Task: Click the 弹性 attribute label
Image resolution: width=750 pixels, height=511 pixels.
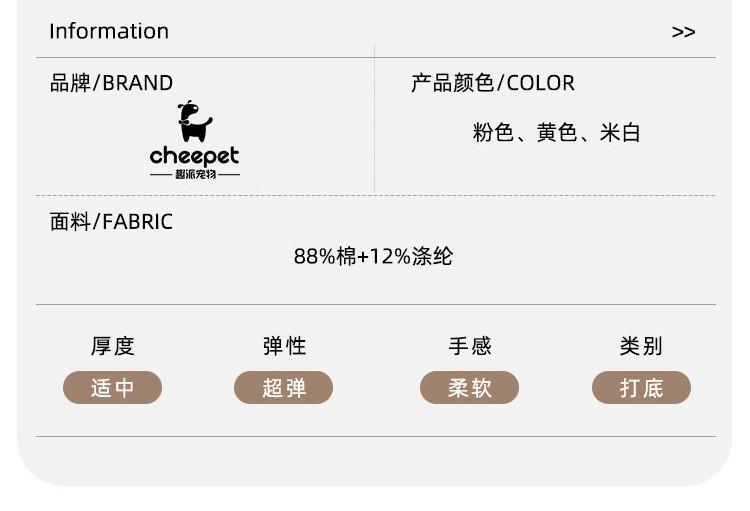Action: click(x=284, y=346)
